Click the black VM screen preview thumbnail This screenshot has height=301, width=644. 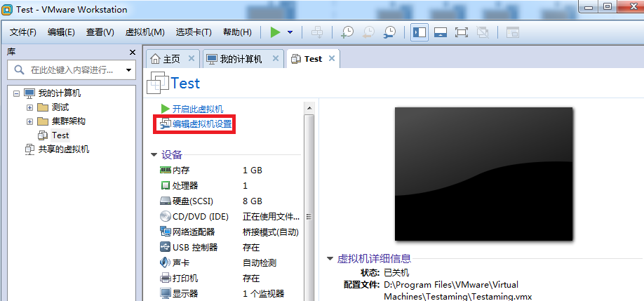483,174
